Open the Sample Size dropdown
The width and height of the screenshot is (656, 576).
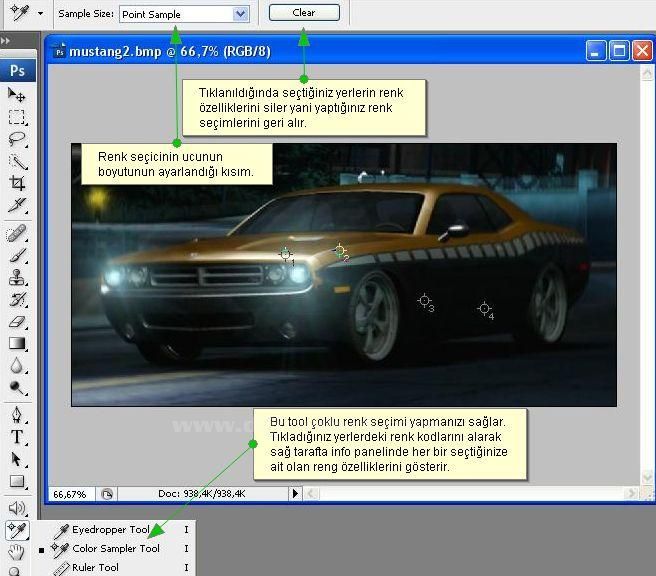(240, 14)
